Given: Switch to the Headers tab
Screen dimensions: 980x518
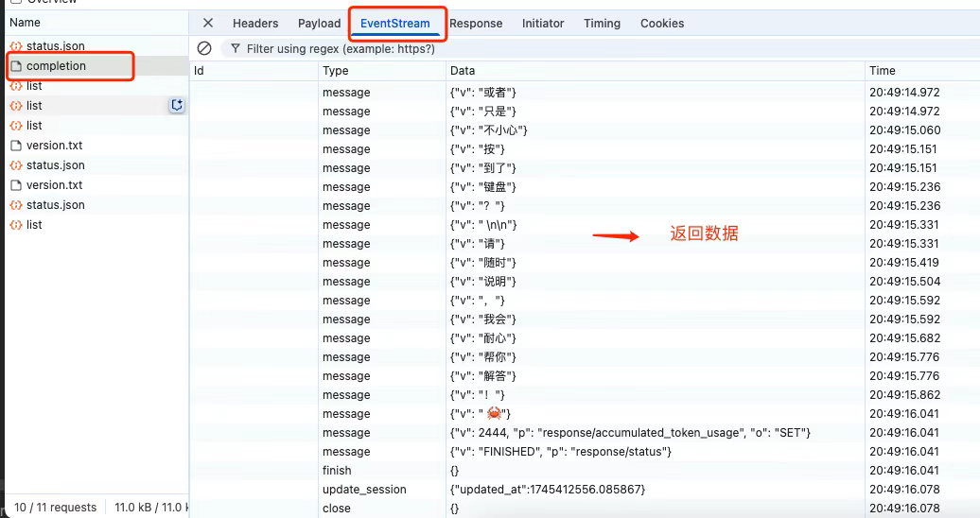Looking at the screenshot, I should click(x=255, y=24).
